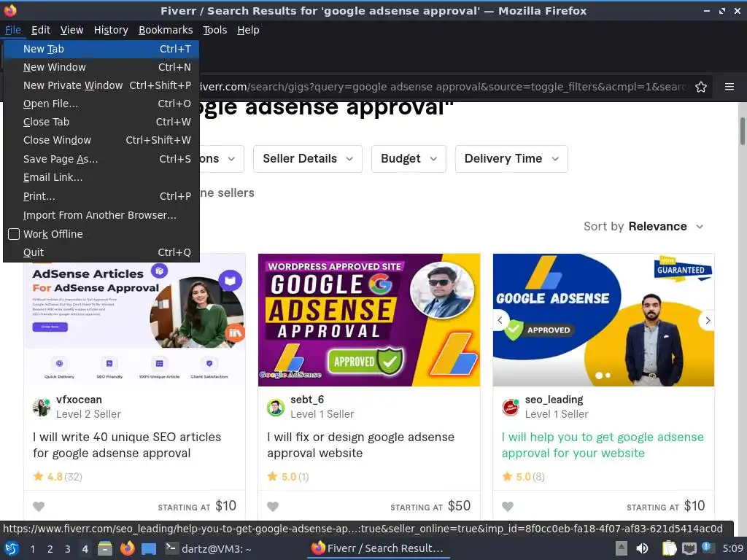Expand the Budget filter dropdown

[x=409, y=158]
